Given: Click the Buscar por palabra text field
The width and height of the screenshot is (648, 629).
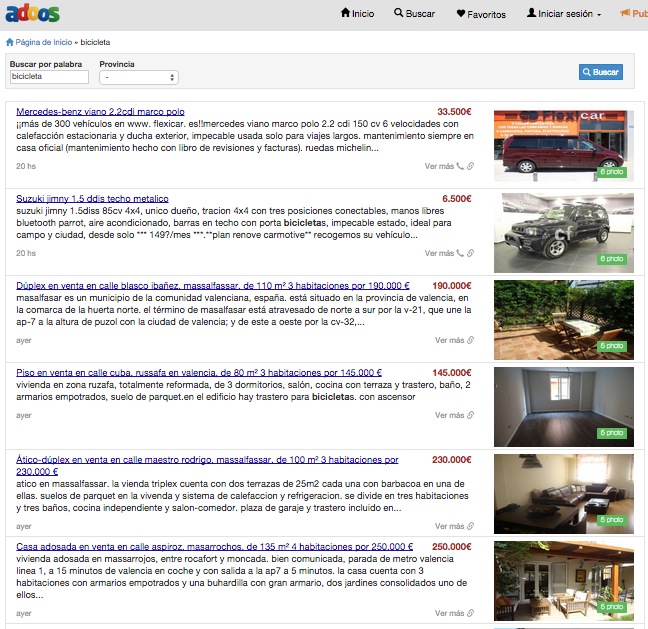Looking at the screenshot, I should click(x=49, y=76).
